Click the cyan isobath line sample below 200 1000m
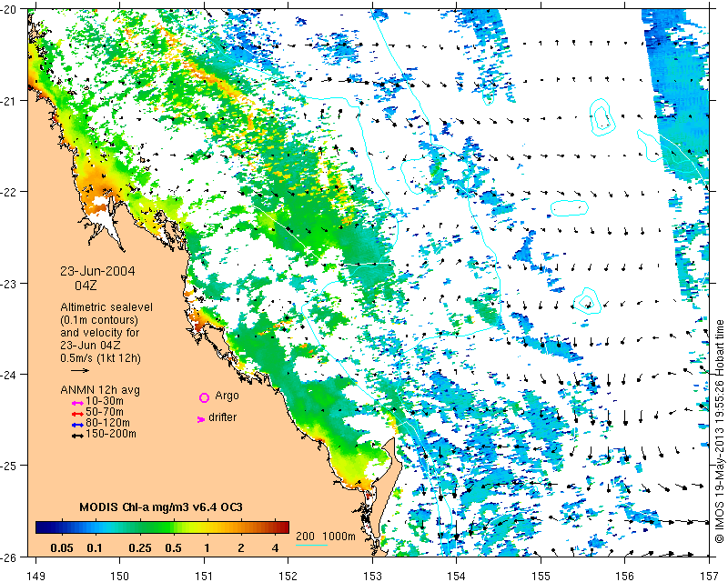 [311, 545]
